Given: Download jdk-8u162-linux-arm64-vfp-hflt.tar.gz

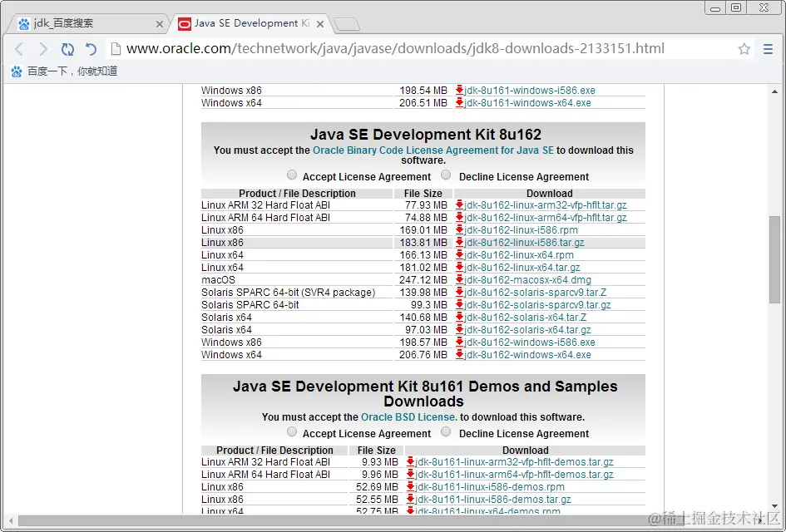Looking at the screenshot, I should [546, 218].
